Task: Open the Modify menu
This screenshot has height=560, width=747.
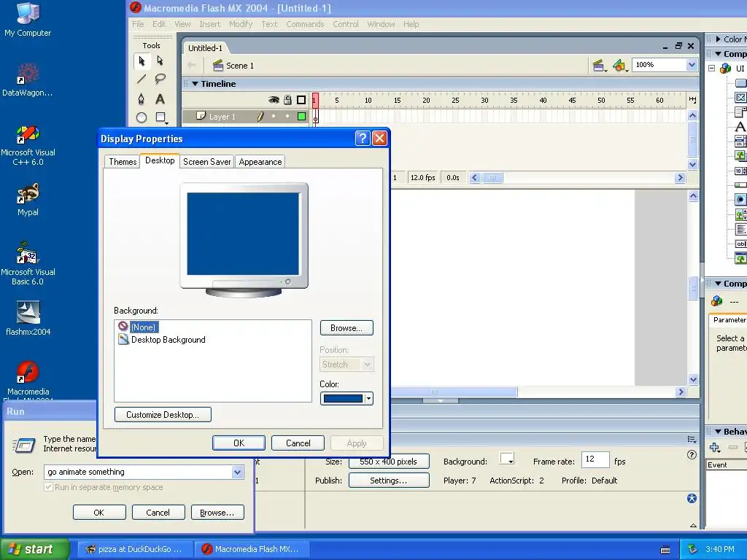Action: pyautogui.click(x=241, y=24)
